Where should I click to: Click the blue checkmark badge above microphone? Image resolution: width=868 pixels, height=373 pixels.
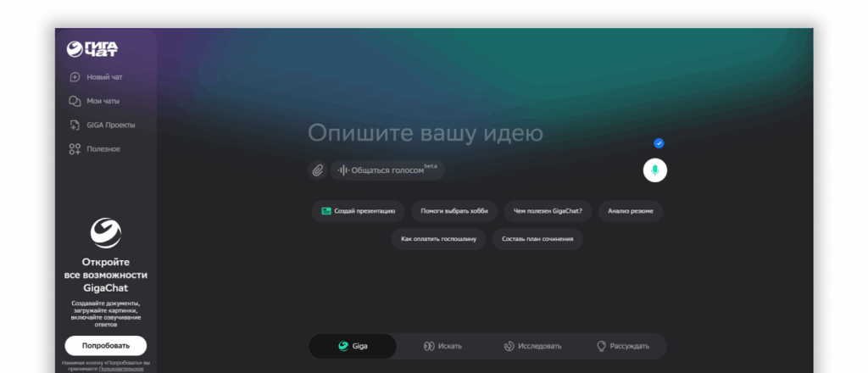tap(659, 143)
